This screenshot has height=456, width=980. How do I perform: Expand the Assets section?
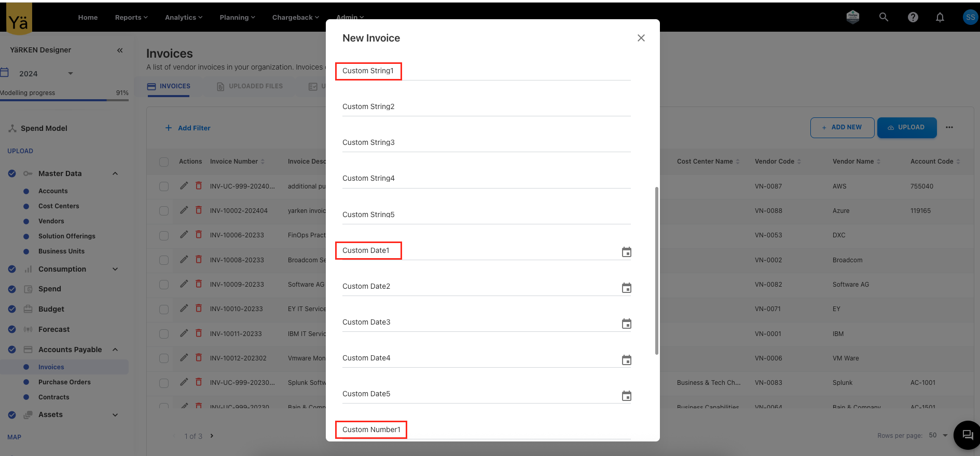[x=115, y=414]
